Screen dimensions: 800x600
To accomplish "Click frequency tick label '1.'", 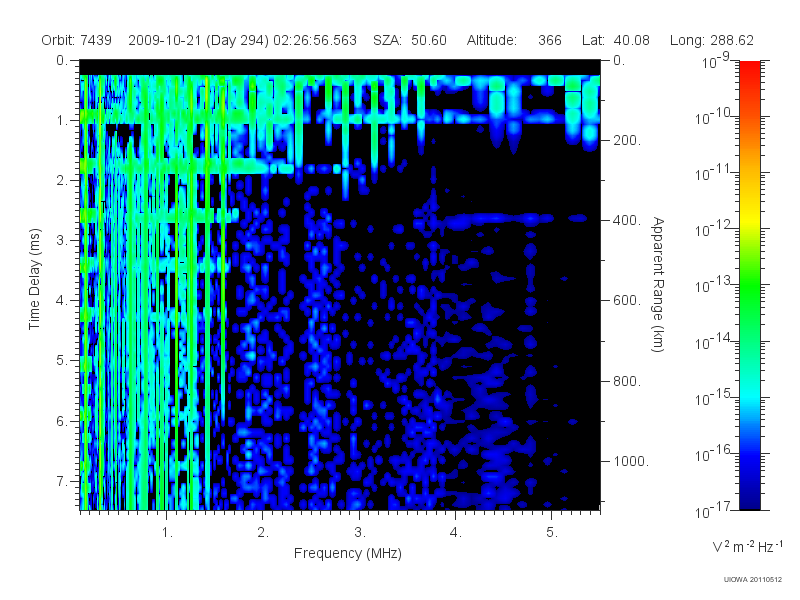I will (x=167, y=532).
